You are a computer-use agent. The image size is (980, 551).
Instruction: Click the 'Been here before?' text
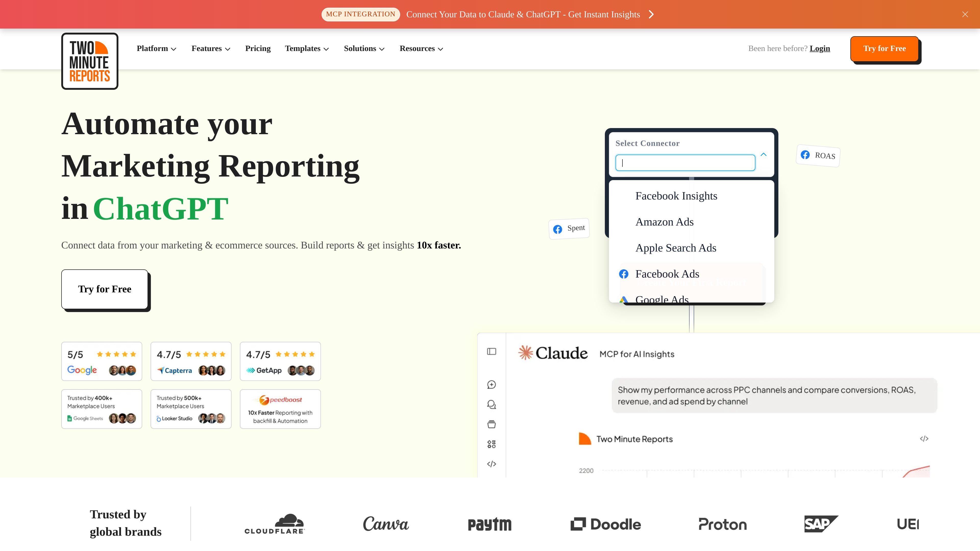point(778,49)
